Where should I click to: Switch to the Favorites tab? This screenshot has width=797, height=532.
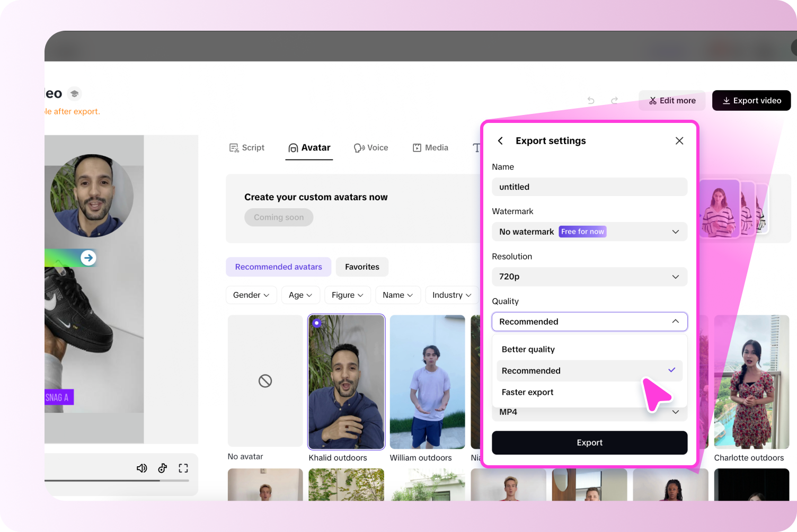[362, 267]
